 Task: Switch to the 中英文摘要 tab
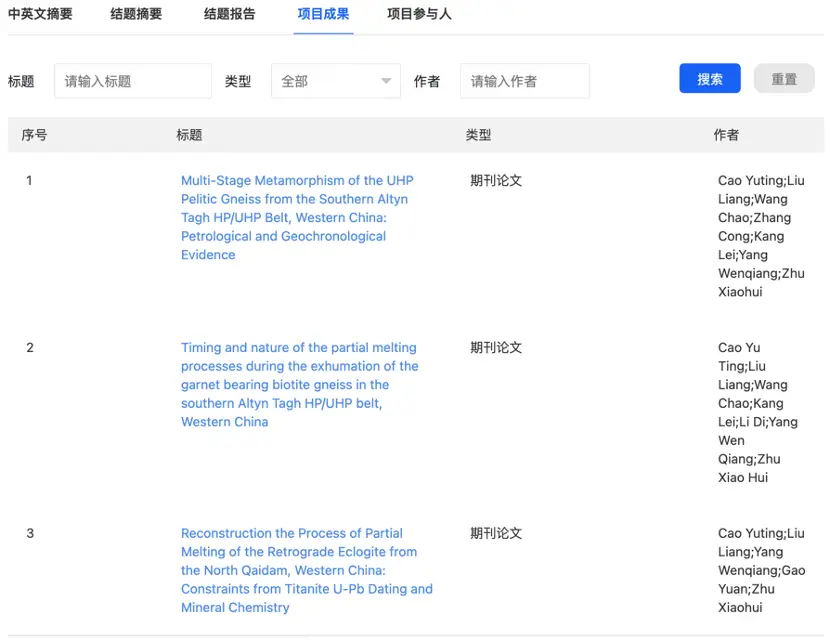(39, 14)
